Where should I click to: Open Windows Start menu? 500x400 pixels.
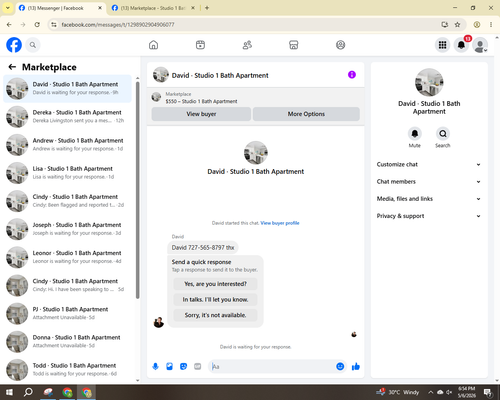click(x=9, y=392)
